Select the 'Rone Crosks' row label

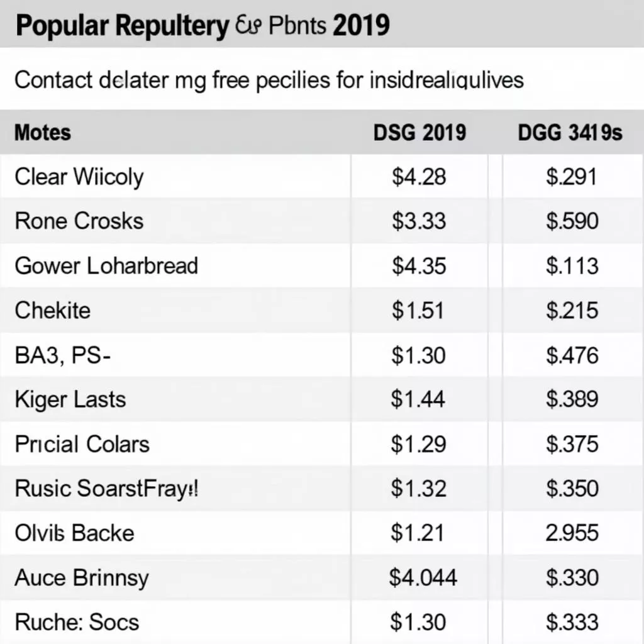point(79,221)
